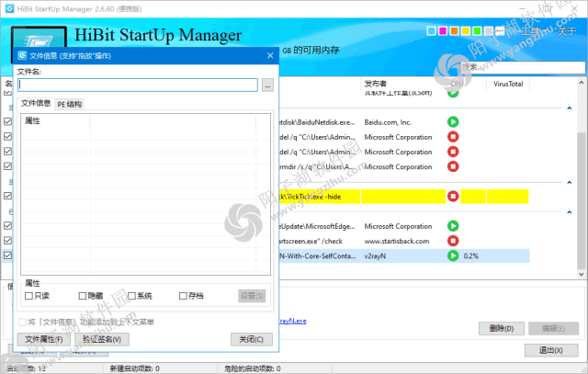The image size is (588, 374).
Task: Select the 'Baidu.com, Inc.' publisher cell
Action: click(x=388, y=122)
